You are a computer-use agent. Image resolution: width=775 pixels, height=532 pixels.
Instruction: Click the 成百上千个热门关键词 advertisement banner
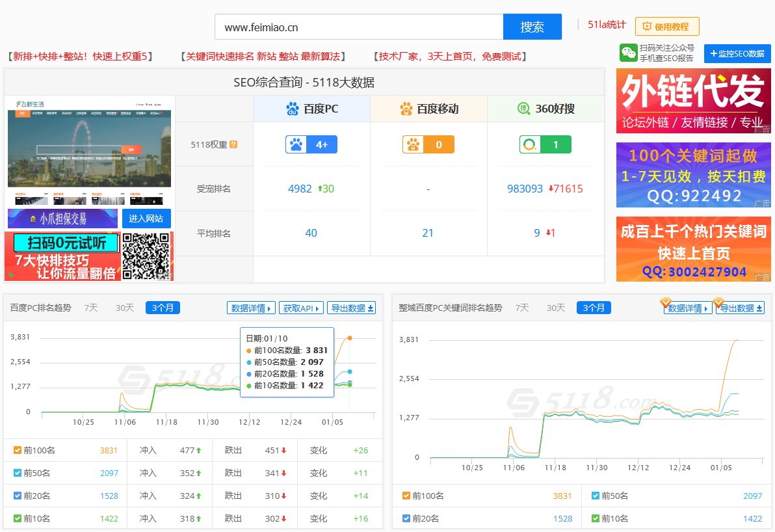coord(694,249)
